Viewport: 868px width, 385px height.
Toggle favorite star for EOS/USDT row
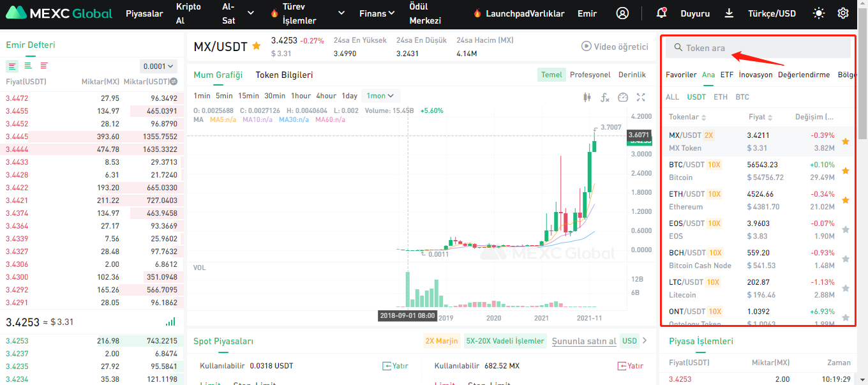point(846,229)
